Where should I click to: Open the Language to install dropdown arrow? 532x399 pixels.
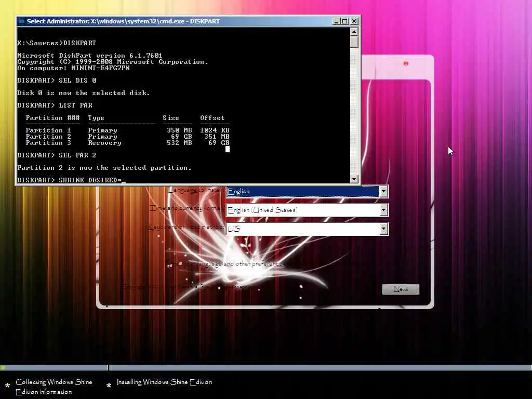click(384, 191)
